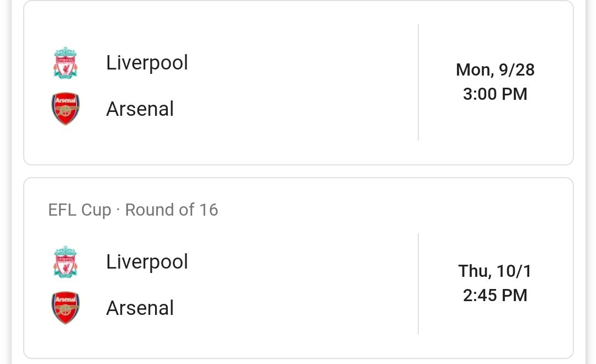Click Liverpool crest in the EFL Cup match
Image resolution: width=596 pixels, height=364 pixels.
coord(65,262)
